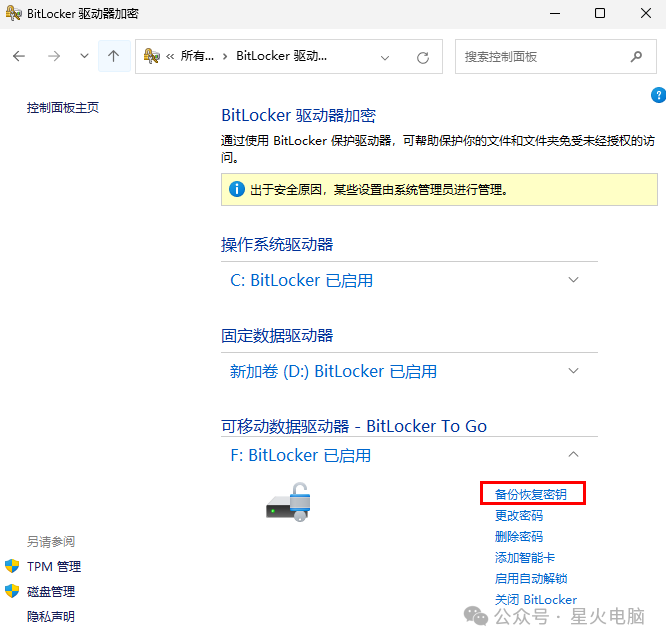Open recent locations dropdown arrow
This screenshot has height=643, width=666.
click(85, 56)
